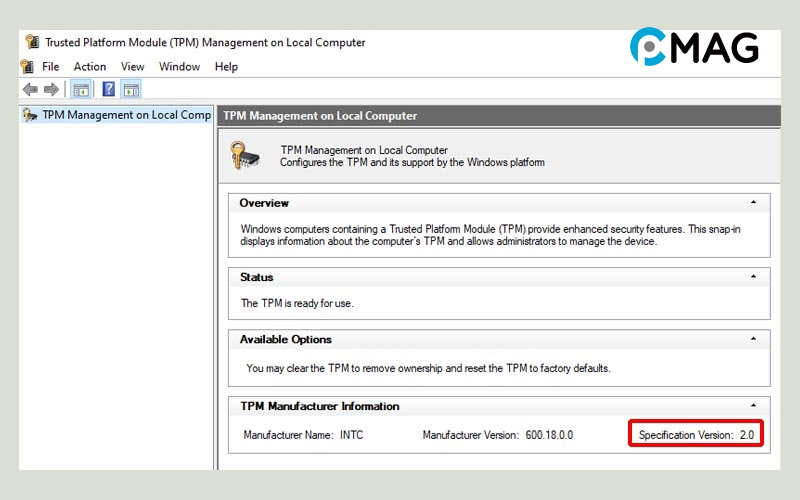
Task: Click the Specification Version 2.0 field
Action: [697, 435]
